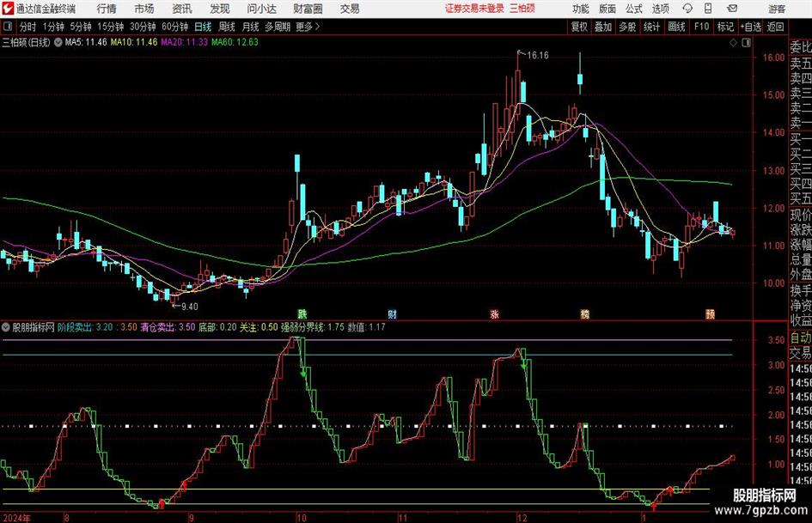
Task: Open the 画线 drawing tools button
Action: coord(676,27)
